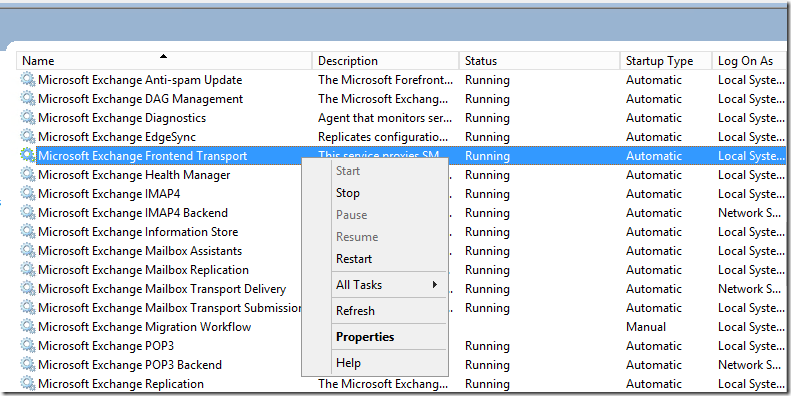Select Microsoft Exchange Mailbox Replication service name
791x396 pixels.
(143, 270)
